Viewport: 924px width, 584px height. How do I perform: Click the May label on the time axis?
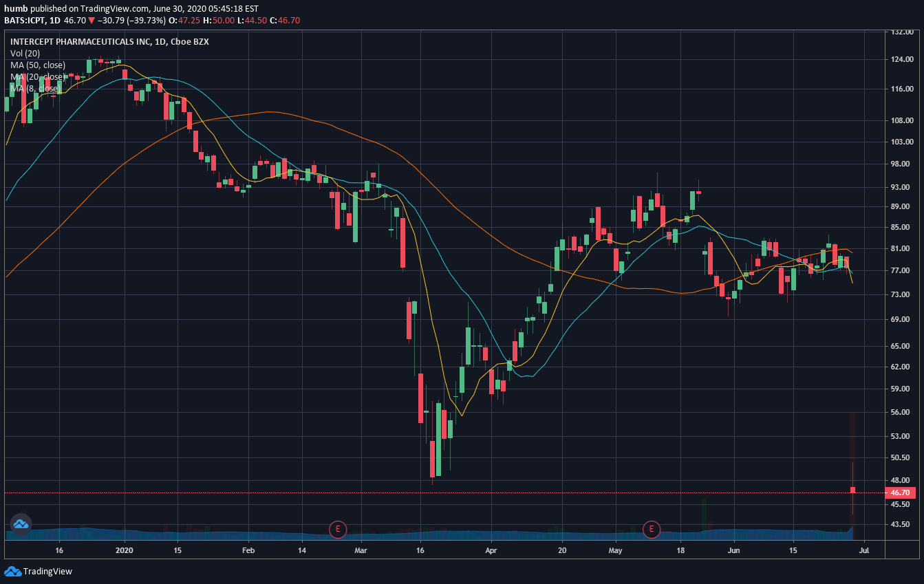click(616, 550)
